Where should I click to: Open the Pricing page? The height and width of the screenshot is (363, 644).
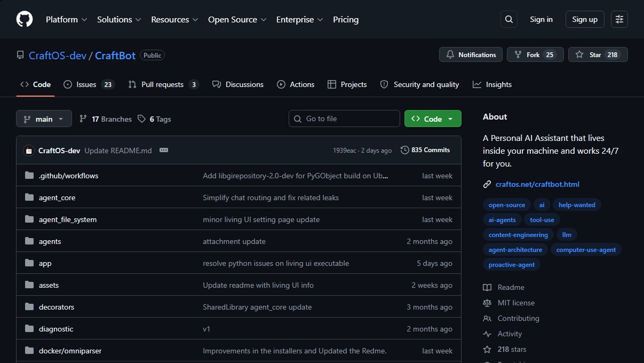346,19
